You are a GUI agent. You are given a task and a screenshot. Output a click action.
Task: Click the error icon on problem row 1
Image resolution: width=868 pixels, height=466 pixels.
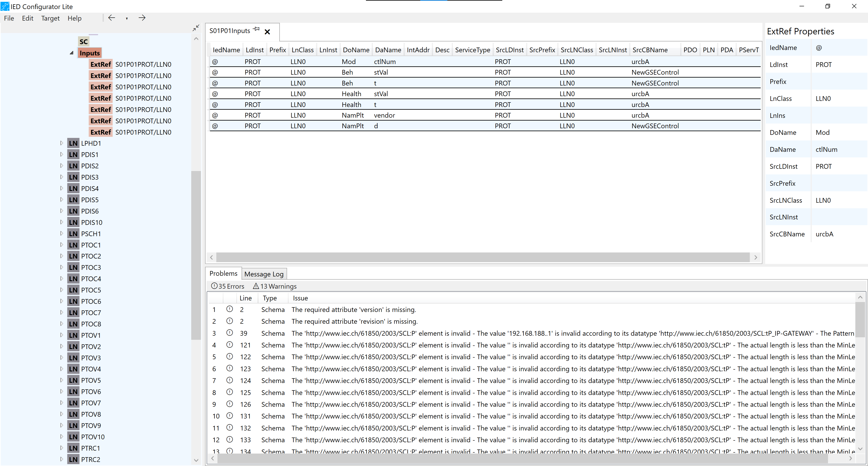(229, 309)
